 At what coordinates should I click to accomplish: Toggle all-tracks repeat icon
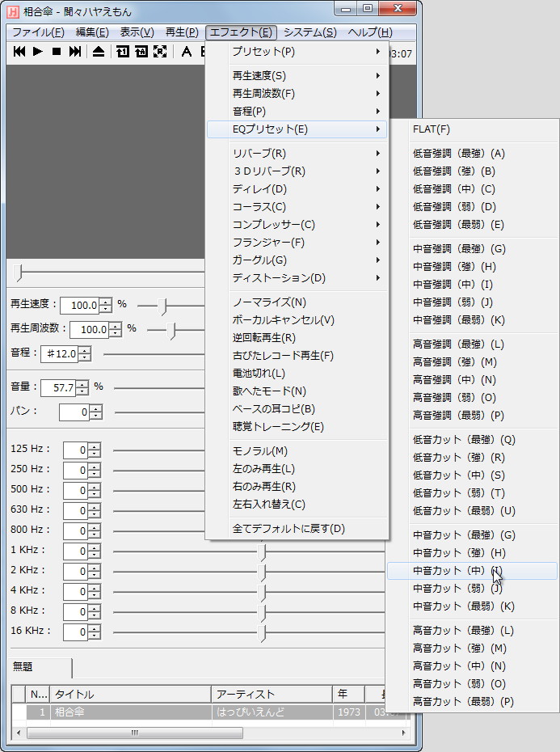[141, 52]
